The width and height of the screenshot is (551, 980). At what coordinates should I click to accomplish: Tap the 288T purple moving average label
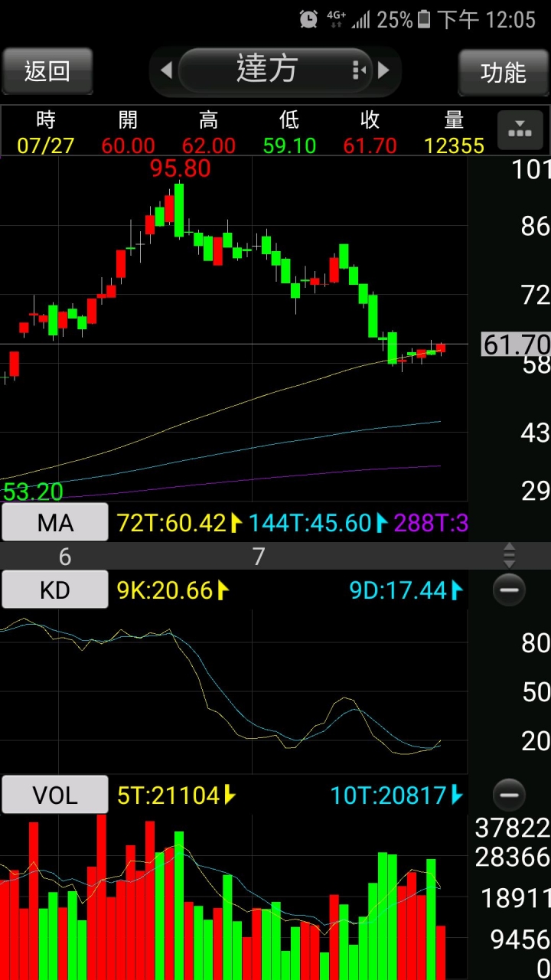431,523
